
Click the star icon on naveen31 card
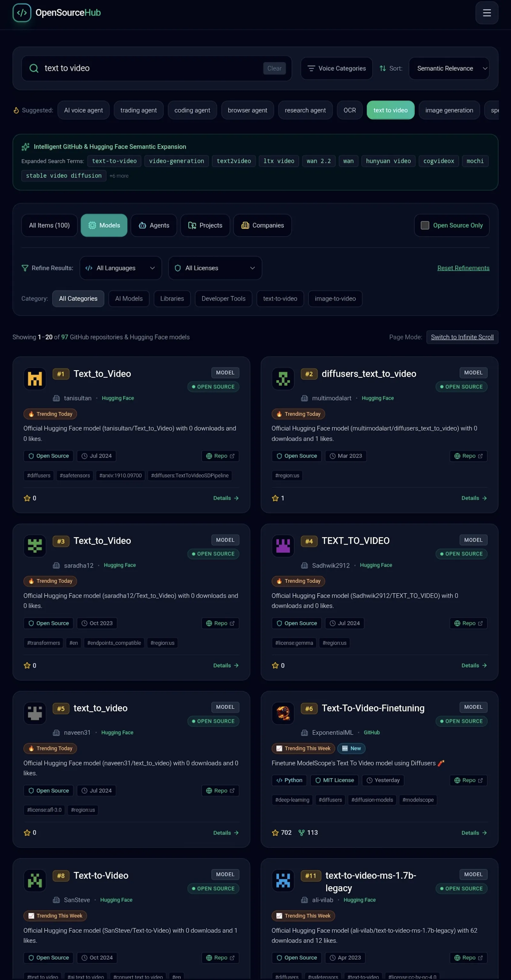click(27, 832)
